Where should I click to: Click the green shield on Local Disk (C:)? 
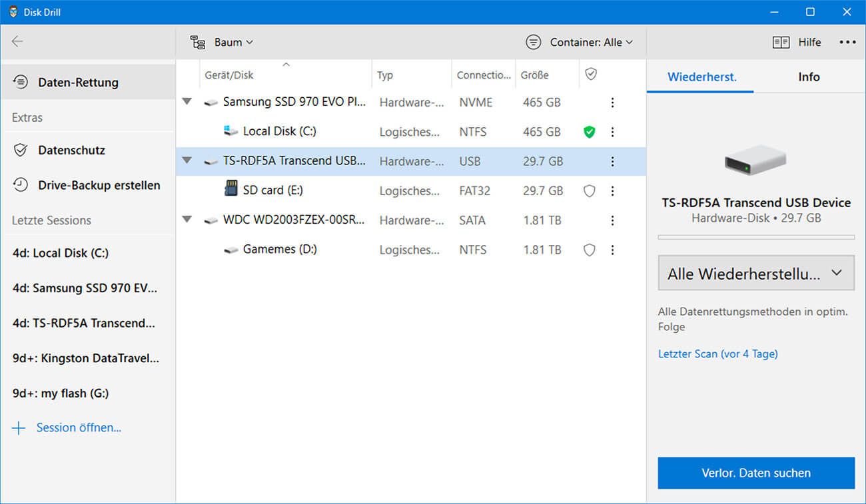pos(589,132)
